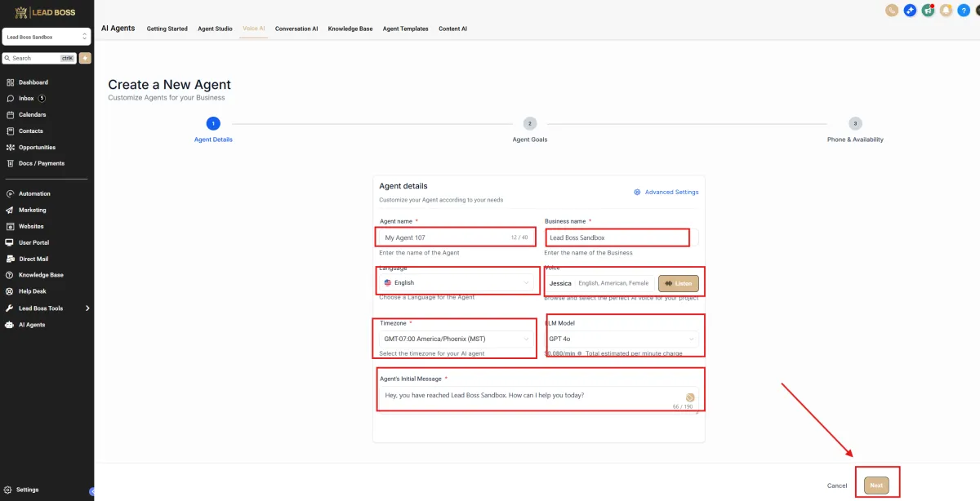Open the notifications bell icon

(946, 10)
